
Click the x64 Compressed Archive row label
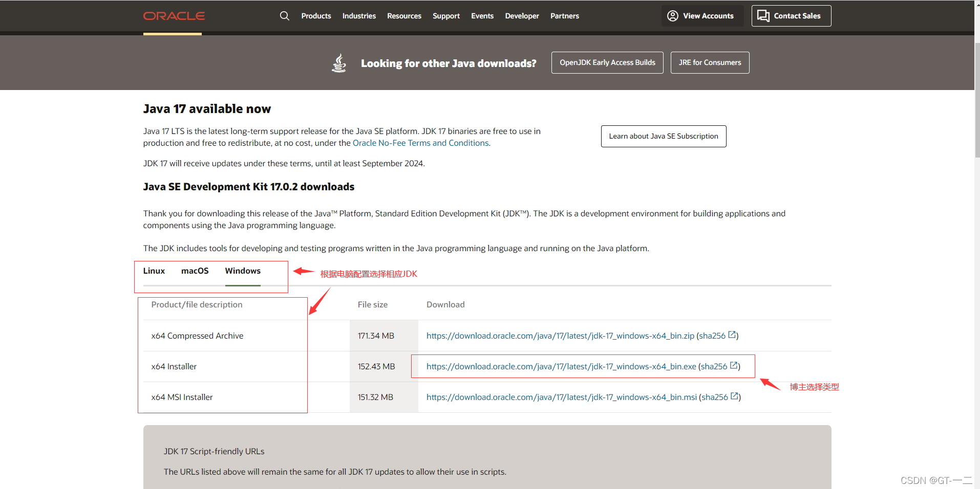[197, 336]
